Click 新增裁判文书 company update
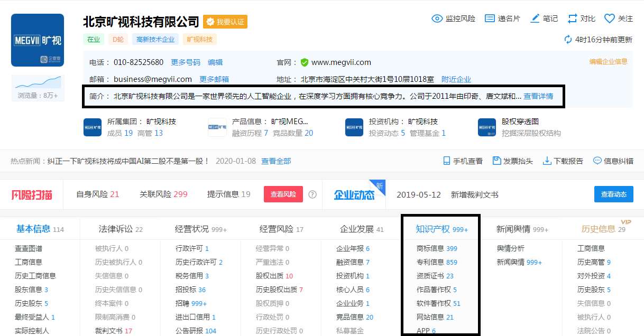The image size is (644, 336). 474,194
